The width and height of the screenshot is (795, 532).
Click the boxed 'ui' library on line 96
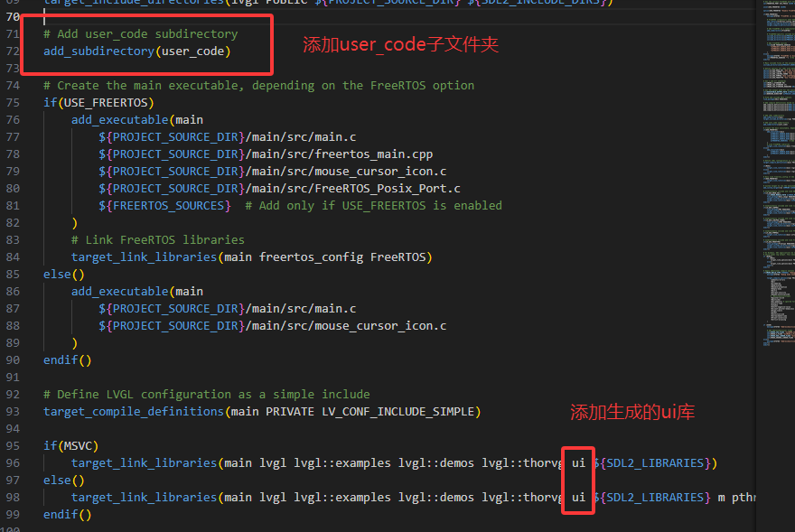(x=578, y=462)
